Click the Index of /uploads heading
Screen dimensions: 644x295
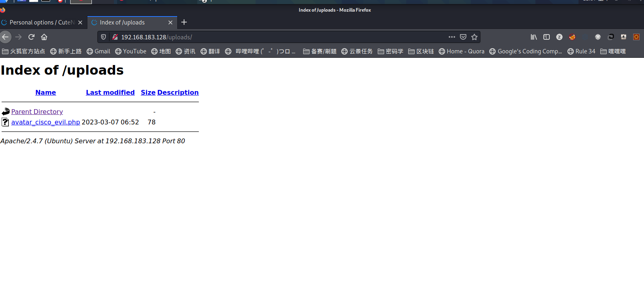(62, 70)
